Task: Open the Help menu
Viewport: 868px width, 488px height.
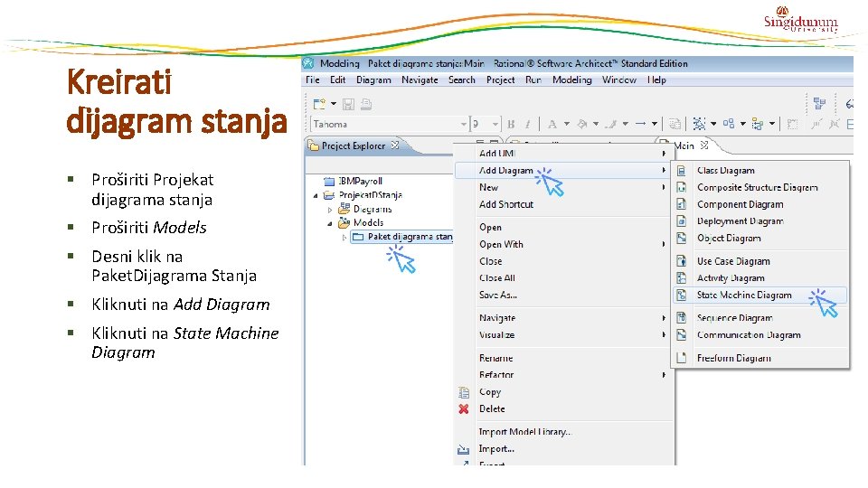Action: click(x=656, y=80)
